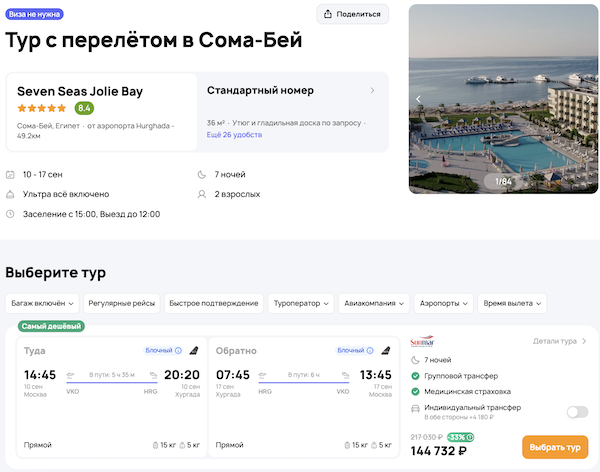Open the Время вылета filter
This screenshot has width=600, height=472.
[x=511, y=303]
